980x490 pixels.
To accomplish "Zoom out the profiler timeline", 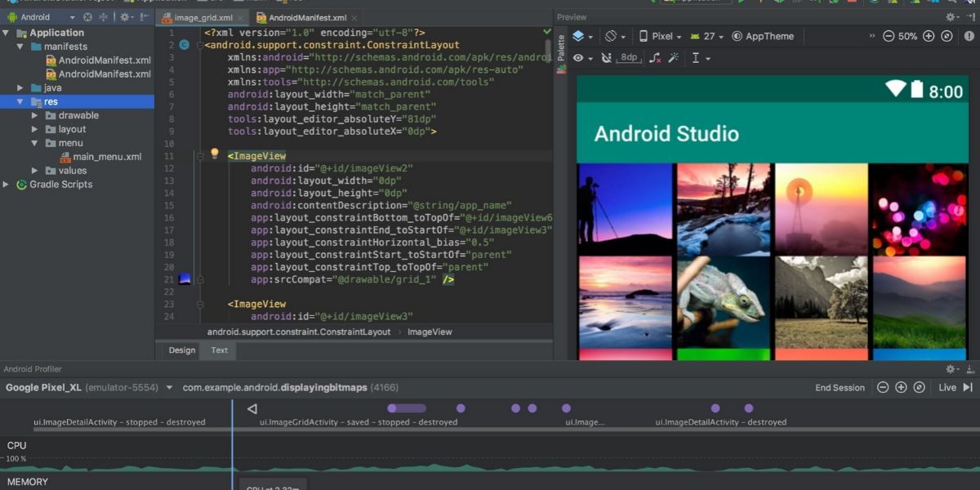I will pyautogui.click(x=883, y=388).
